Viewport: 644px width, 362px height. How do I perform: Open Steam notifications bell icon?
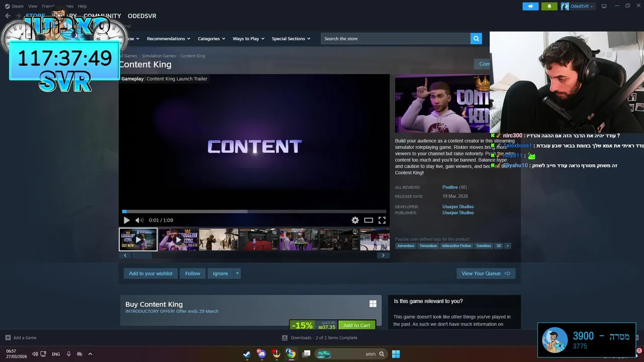(549, 6)
